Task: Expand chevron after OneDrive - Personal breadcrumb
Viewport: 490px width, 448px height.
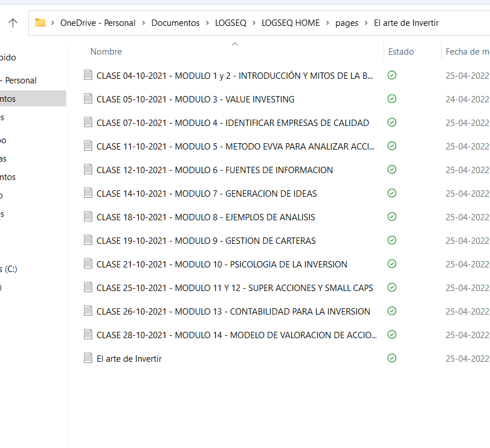Action: pos(143,23)
